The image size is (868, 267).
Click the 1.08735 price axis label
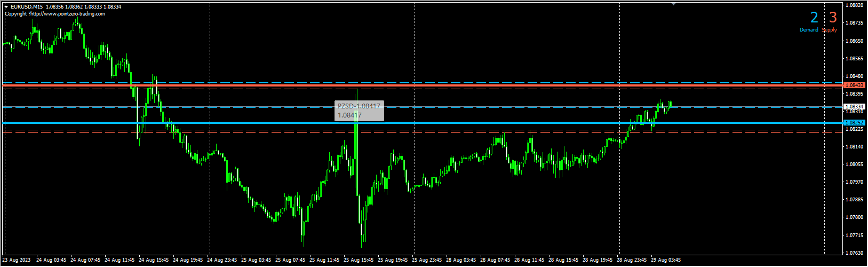(x=855, y=23)
